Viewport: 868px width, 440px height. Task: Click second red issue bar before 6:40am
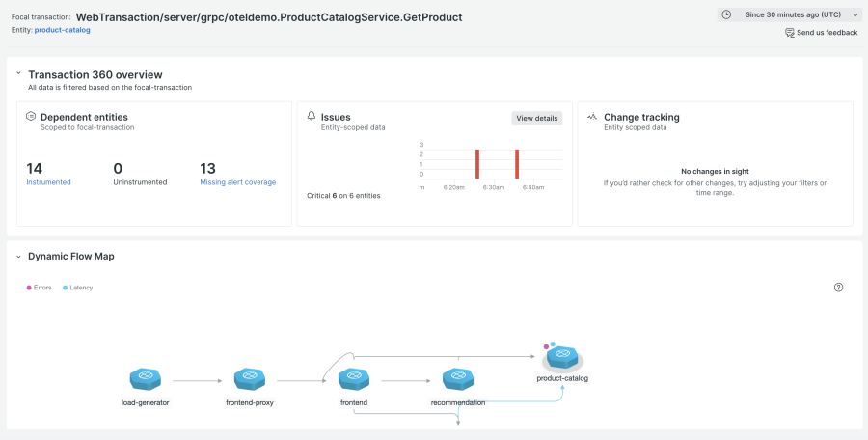point(517,164)
